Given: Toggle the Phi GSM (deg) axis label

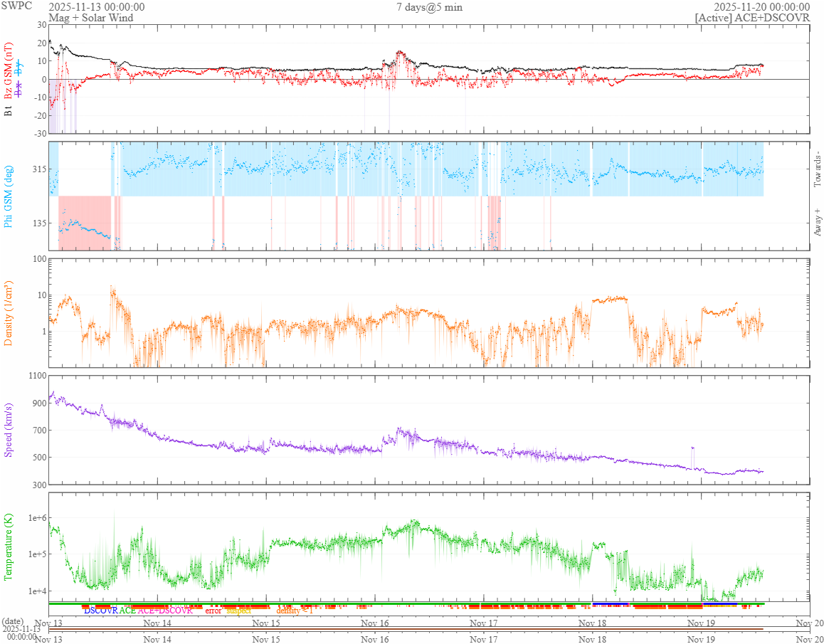Looking at the screenshot, I should [x=9, y=196].
